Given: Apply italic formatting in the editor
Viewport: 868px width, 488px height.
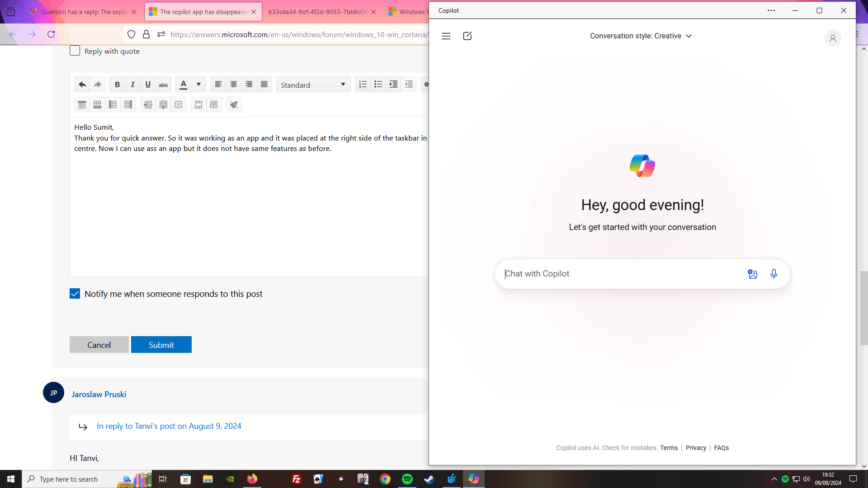Looking at the screenshot, I should 132,84.
